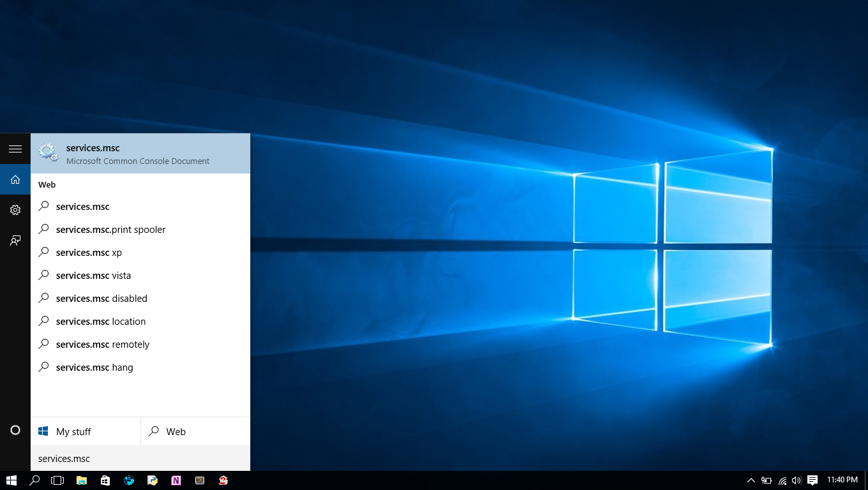Open Windows Store from taskbar
The height and width of the screenshot is (490, 868).
tap(105, 480)
